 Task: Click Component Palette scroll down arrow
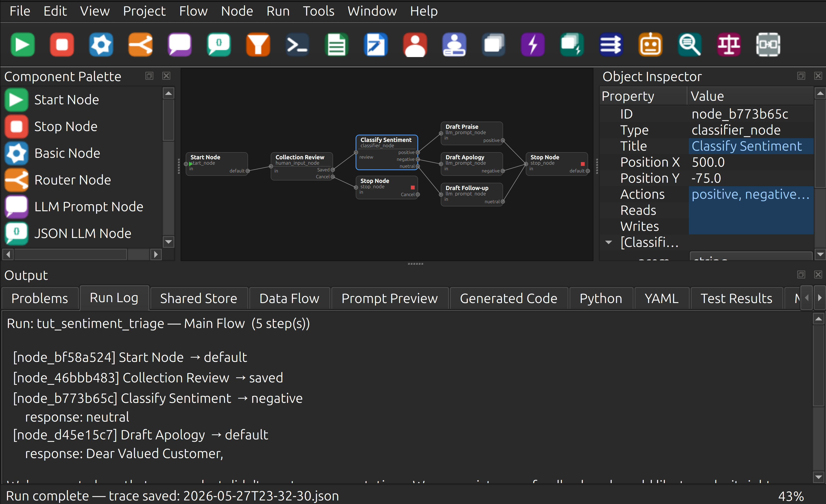click(168, 242)
